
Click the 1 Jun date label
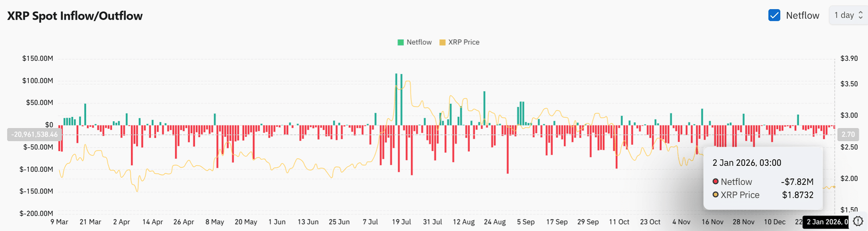(277, 222)
